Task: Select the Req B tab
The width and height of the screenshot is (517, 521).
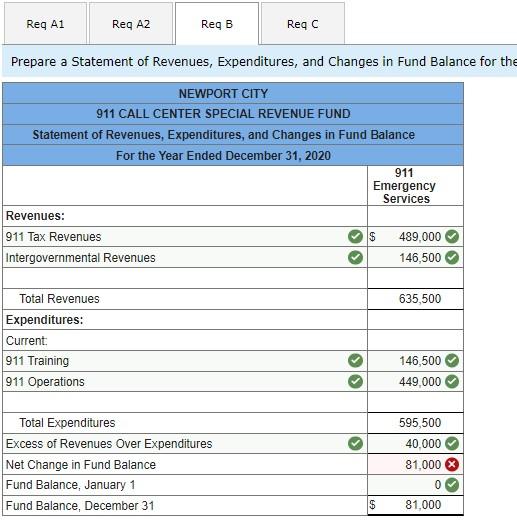Action: [217, 23]
